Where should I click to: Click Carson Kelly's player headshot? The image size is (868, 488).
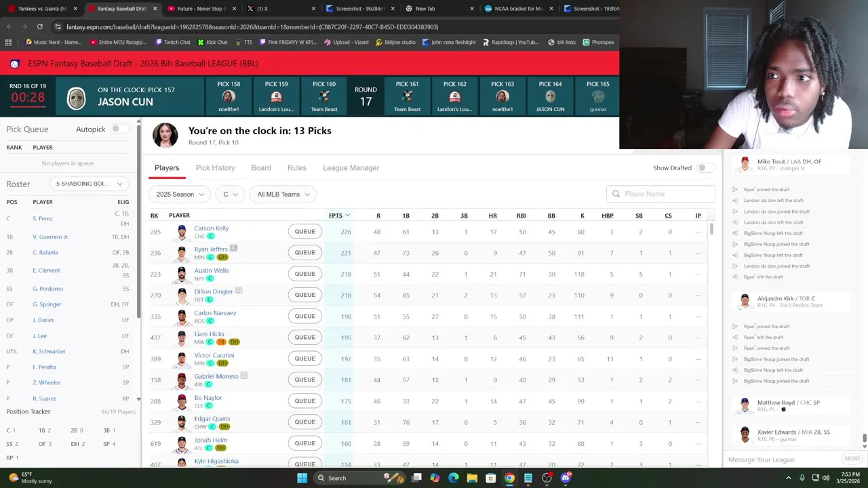pos(182,232)
